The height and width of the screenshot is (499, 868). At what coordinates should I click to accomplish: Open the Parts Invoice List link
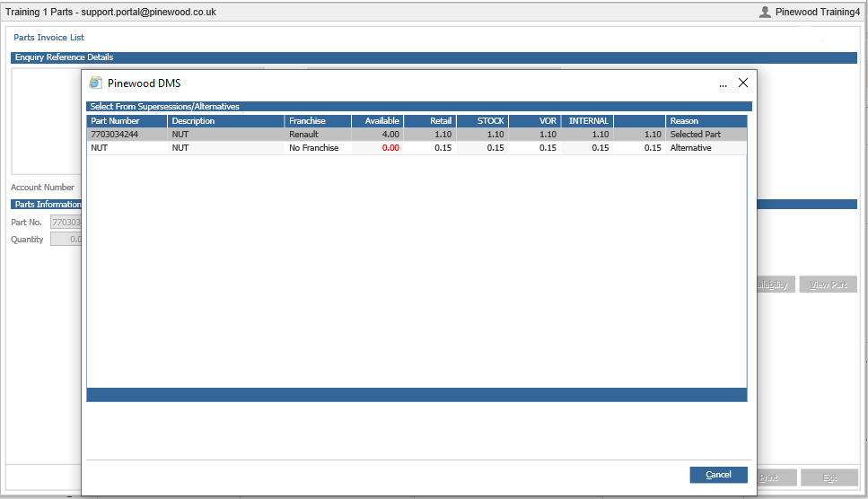pos(48,37)
